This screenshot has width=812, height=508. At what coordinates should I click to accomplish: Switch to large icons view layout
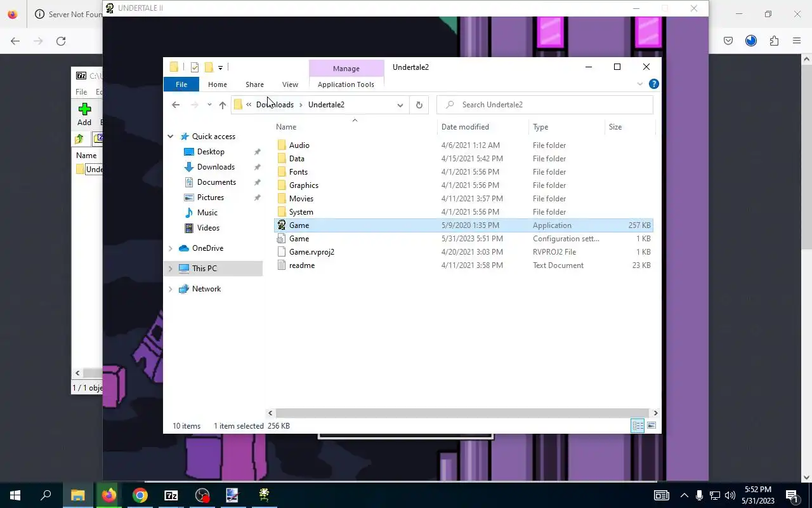point(652,426)
